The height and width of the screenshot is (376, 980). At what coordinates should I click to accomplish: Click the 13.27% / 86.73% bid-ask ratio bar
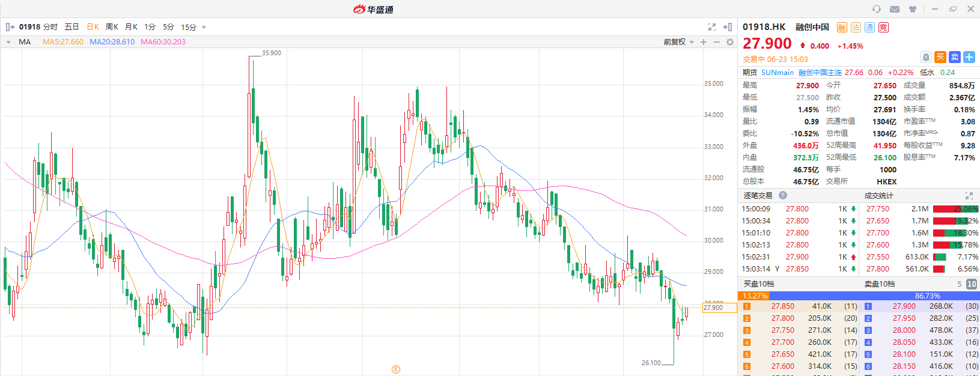pyautogui.click(x=859, y=296)
